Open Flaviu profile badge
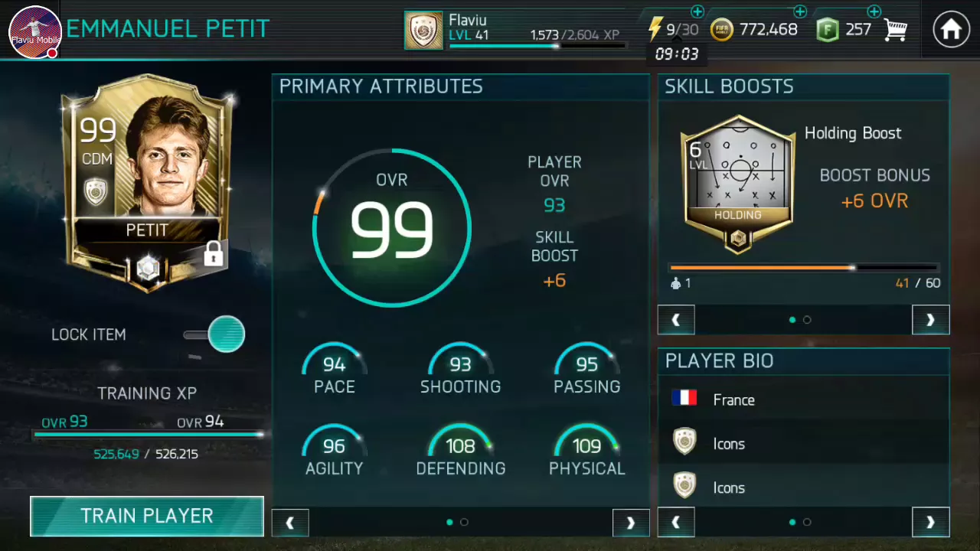This screenshot has width=980, height=551. [423, 31]
